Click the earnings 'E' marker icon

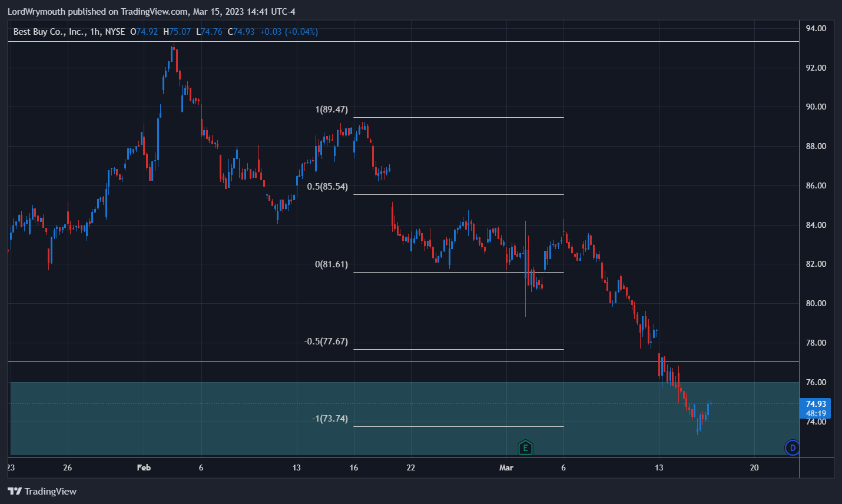(x=525, y=447)
